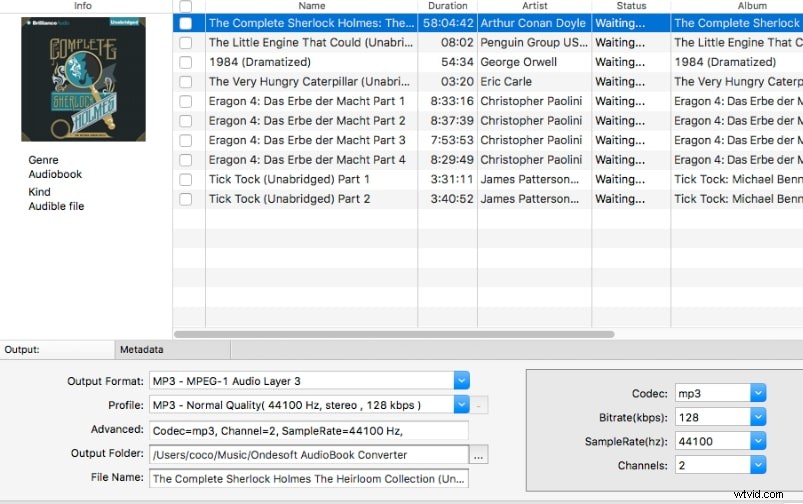This screenshot has width=803, height=504.
Task: Click the duration 8:37:39
Action: coord(452,121)
